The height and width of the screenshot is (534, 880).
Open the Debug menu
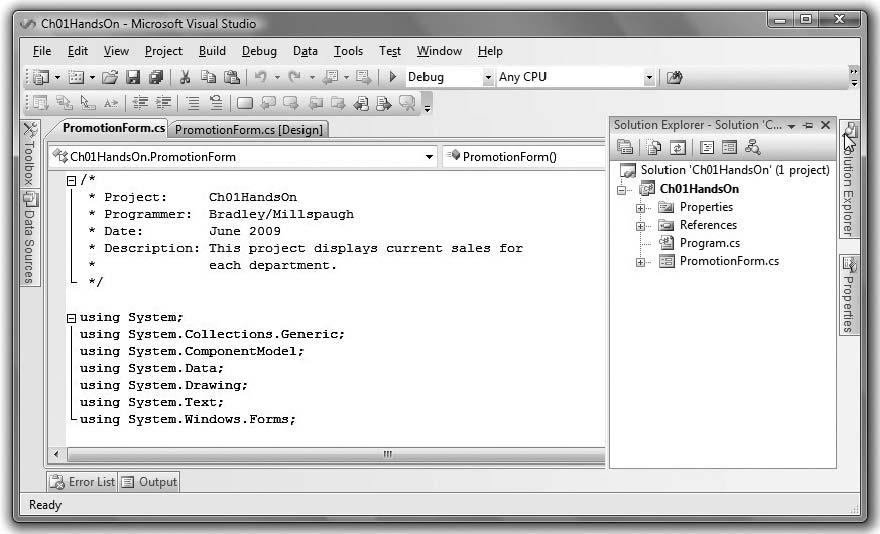coord(259,51)
